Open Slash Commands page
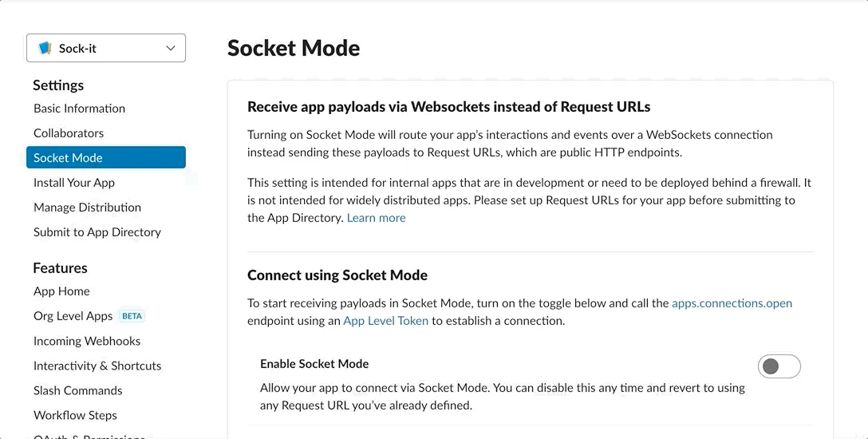This screenshot has width=868, height=439. point(78,390)
